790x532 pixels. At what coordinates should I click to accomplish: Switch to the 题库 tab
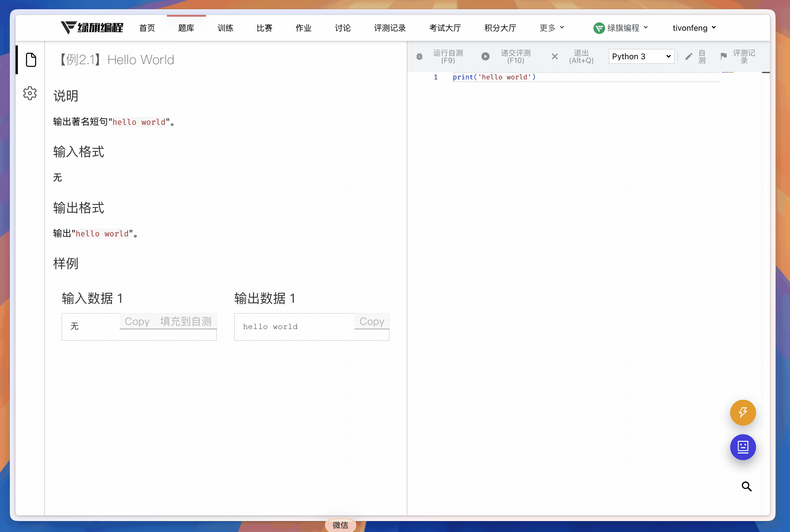point(186,28)
